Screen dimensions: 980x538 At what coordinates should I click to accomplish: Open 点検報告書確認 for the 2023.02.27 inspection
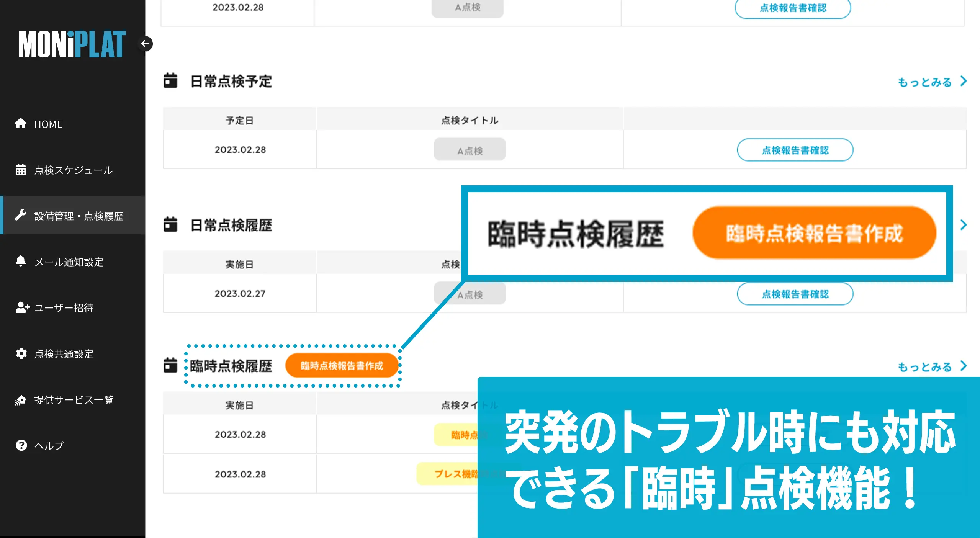795,294
